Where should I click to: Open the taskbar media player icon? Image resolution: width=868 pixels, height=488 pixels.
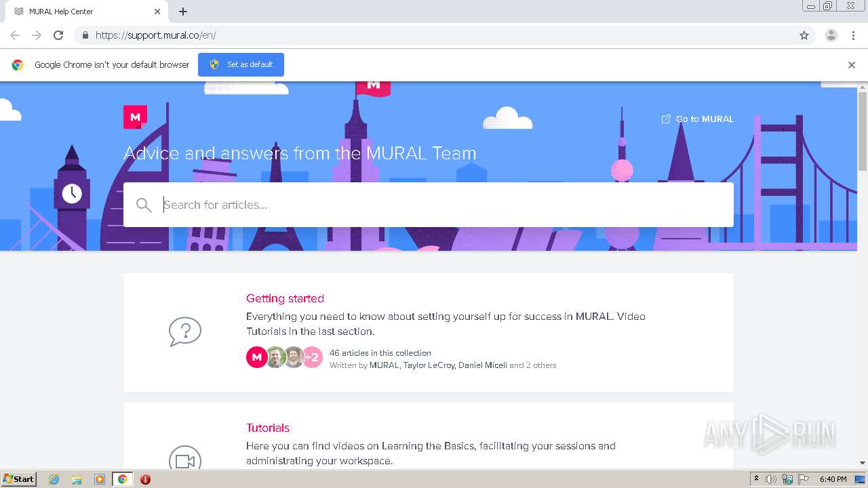(x=100, y=479)
